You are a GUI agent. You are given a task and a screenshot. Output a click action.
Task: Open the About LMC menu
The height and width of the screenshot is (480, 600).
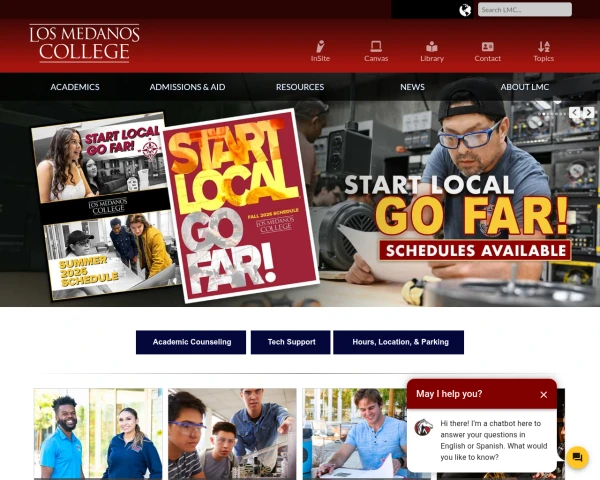[525, 87]
